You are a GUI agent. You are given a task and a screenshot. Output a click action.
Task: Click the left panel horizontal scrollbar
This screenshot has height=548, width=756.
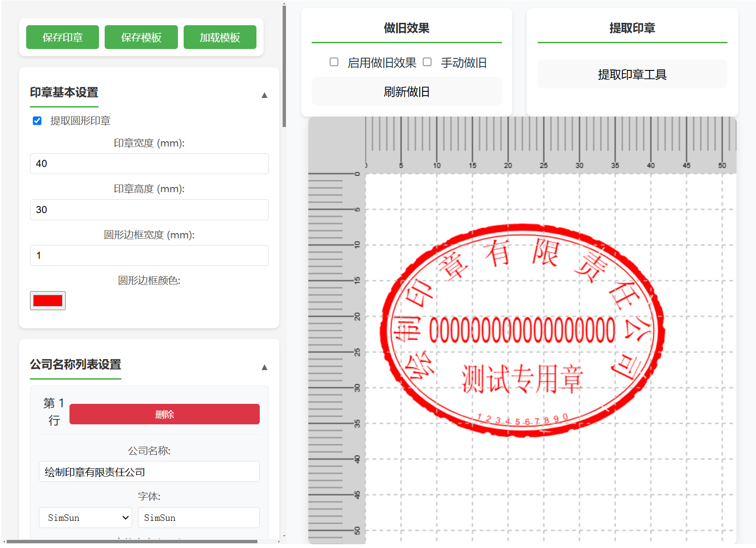click(132, 541)
